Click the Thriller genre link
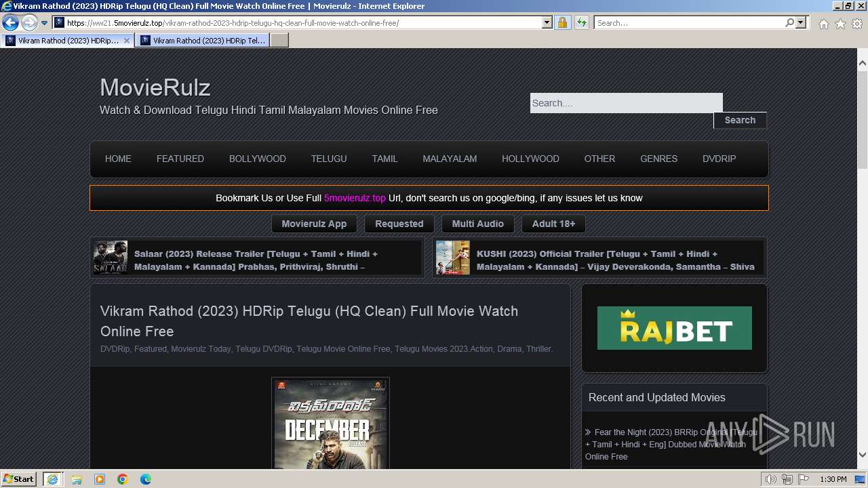 (538, 349)
